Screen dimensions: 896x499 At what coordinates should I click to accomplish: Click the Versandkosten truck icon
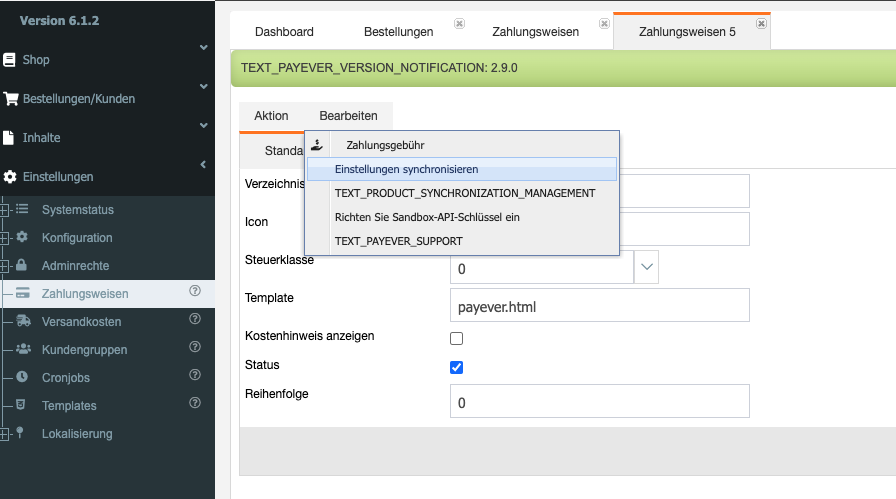(23, 321)
